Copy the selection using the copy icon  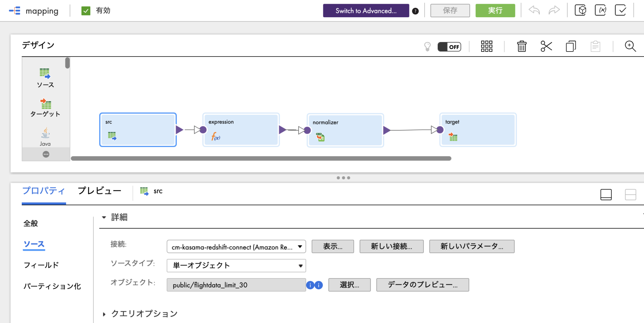(x=571, y=46)
